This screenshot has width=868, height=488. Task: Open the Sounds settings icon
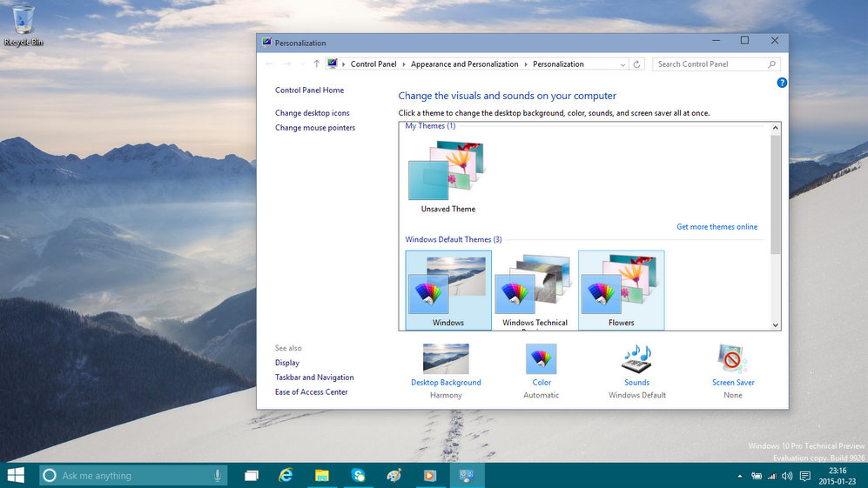click(636, 359)
